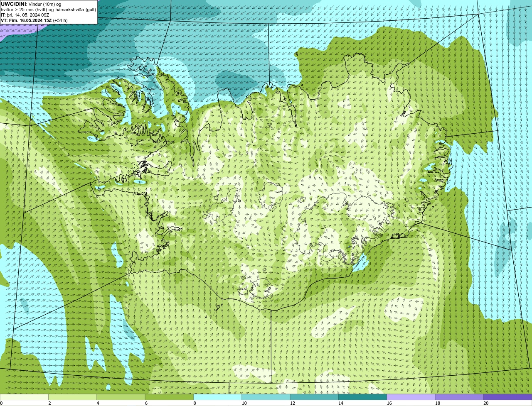The height and width of the screenshot is (406, 532).
Task: Pick the 8–10 pale cyan legend swatch
Action: pos(217,397)
